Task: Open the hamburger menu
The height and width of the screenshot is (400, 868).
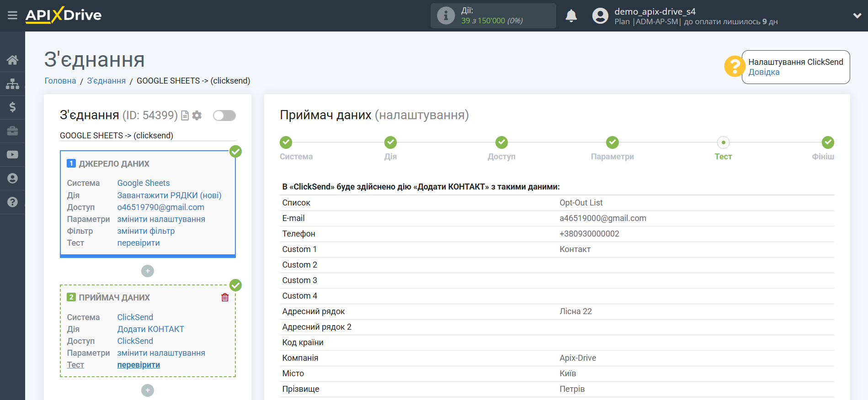Action: [x=12, y=16]
